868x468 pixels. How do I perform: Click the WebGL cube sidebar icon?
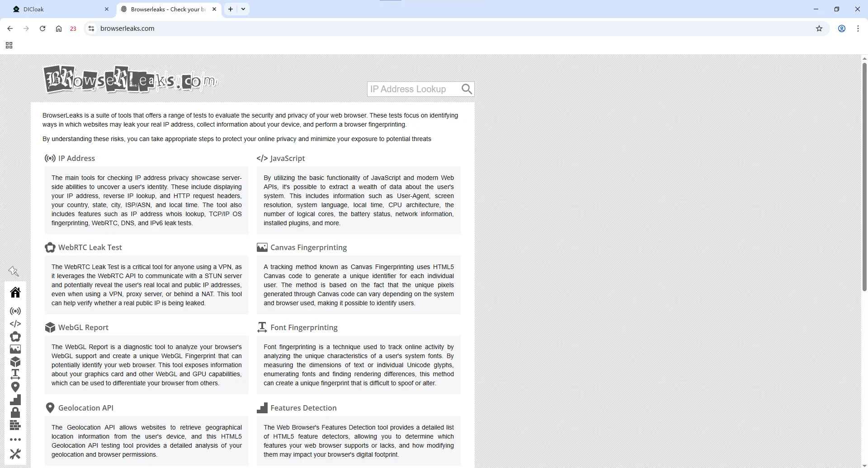click(15, 362)
